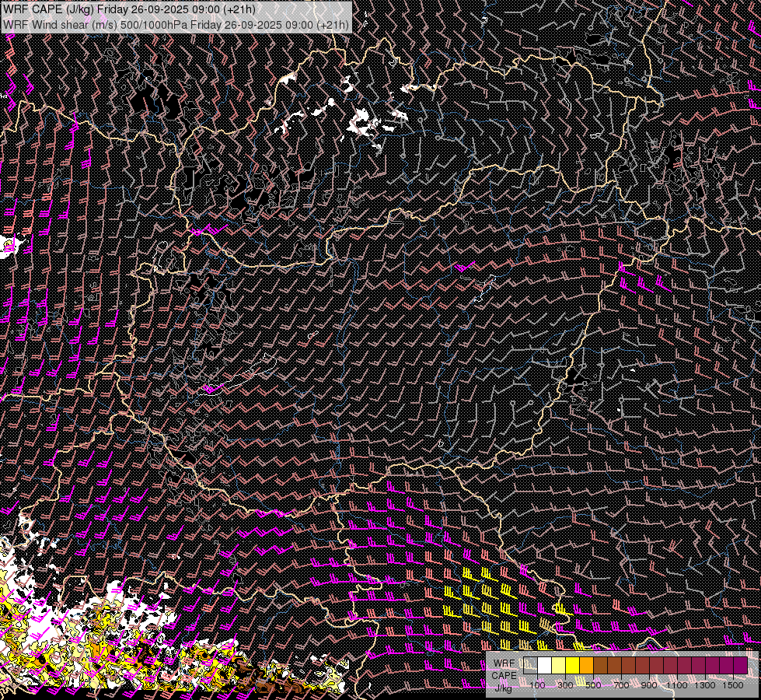
Task: Click the '900' legend tick label
Action: (649, 685)
